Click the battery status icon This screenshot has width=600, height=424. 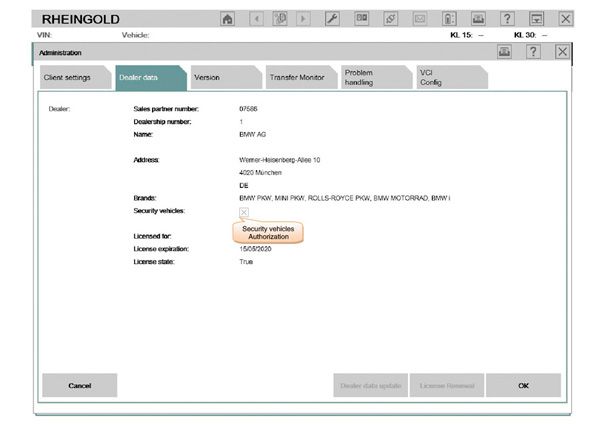tap(449, 19)
